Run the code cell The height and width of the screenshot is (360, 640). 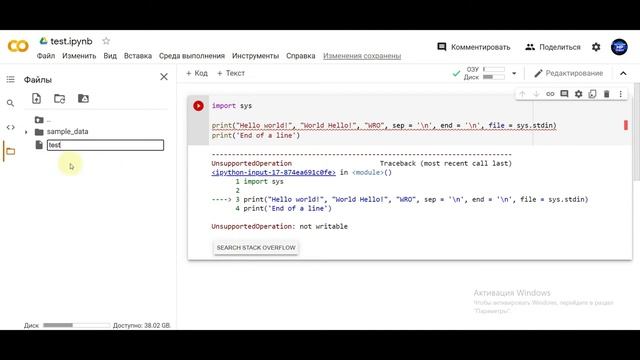[x=198, y=106]
